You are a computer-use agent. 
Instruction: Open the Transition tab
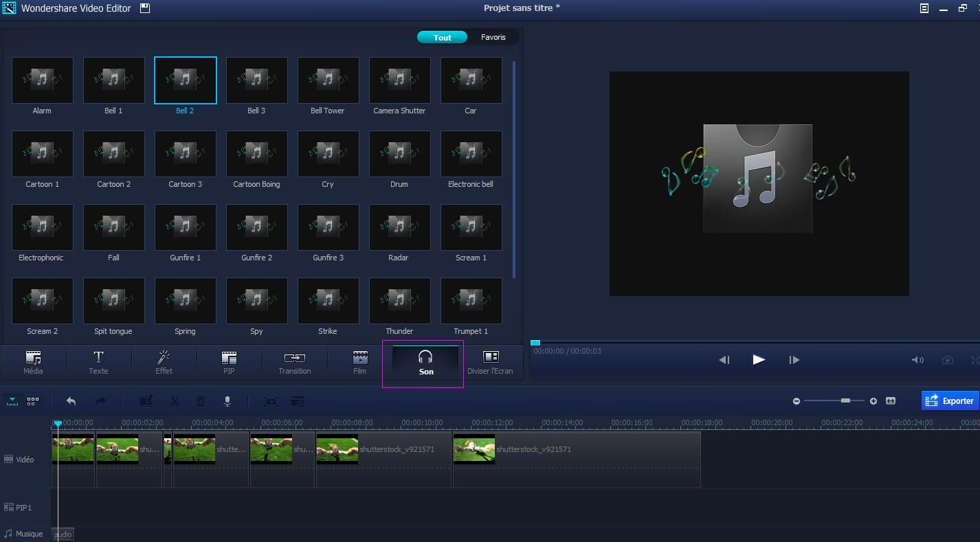294,363
